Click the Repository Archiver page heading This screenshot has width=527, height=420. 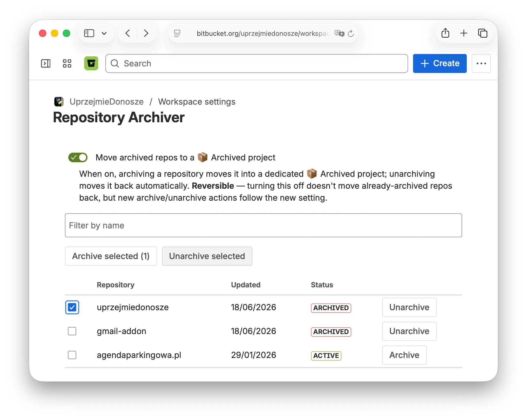(119, 117)
